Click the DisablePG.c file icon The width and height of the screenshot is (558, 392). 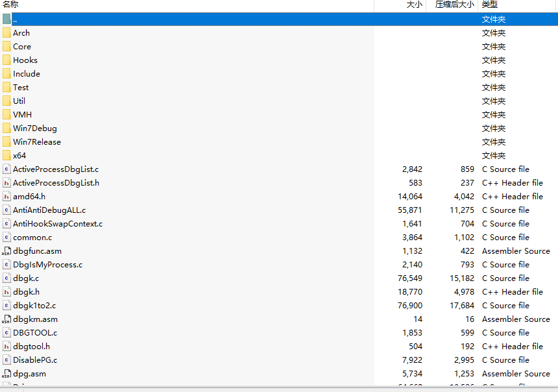click(x=6, y=360)
